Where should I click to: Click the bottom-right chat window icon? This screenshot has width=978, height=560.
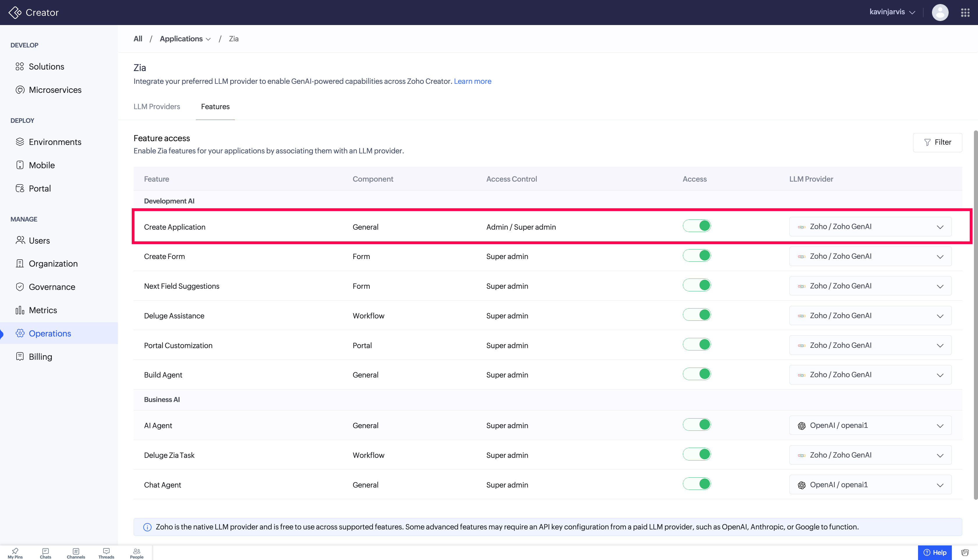(x=965, y=553)
